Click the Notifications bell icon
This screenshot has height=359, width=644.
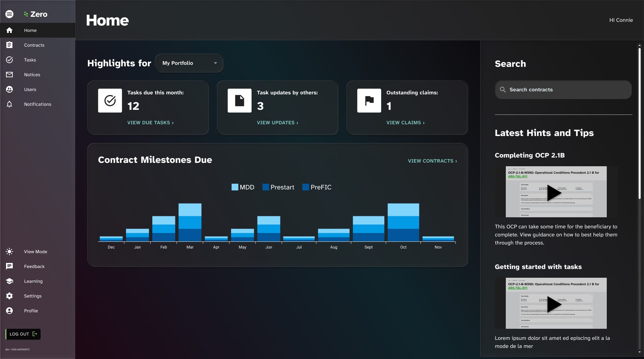point(9,104)
